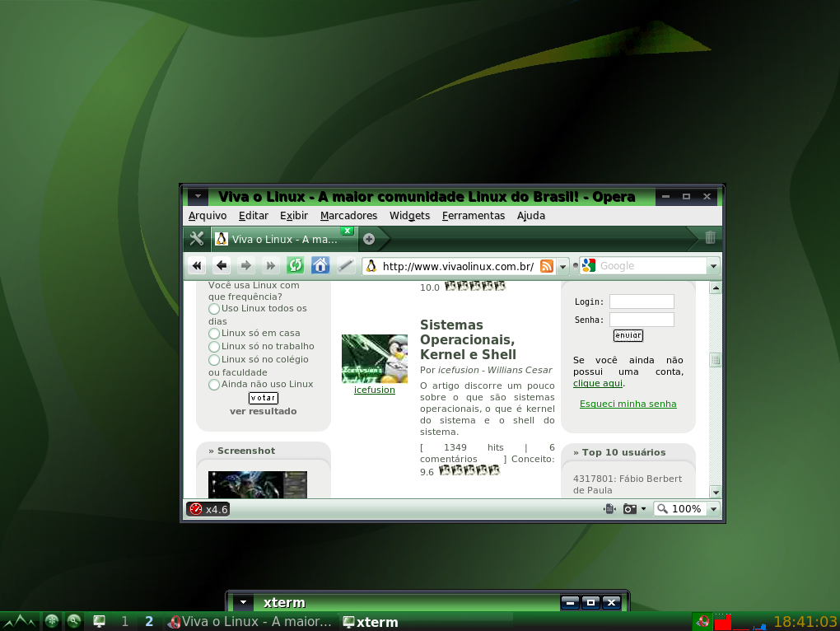Viewport: 840px width, 631px height.
Task: Open the Marcadores menu
Action: point(348,215)
